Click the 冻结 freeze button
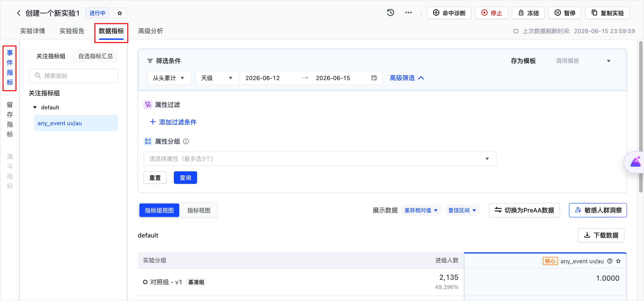The height and width of the screenshot is (301, 644). pyautogui.click(x=528, y=13)
